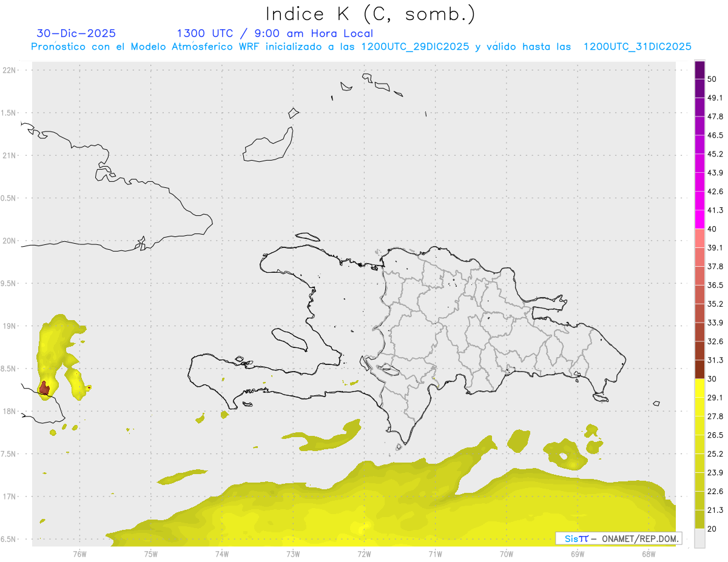Click the 'Indice K (C, somb.)' title
This screenshot has width=728, height=562.
(370, 14)
